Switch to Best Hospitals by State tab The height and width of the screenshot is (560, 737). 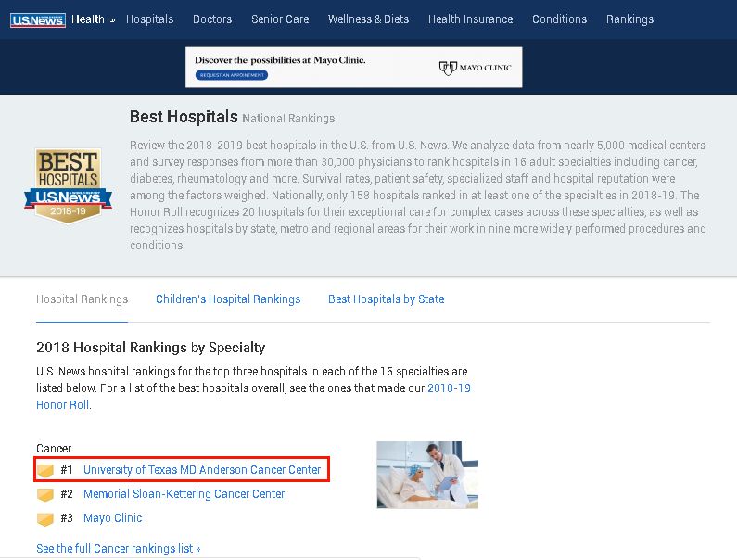click(387, 299)
